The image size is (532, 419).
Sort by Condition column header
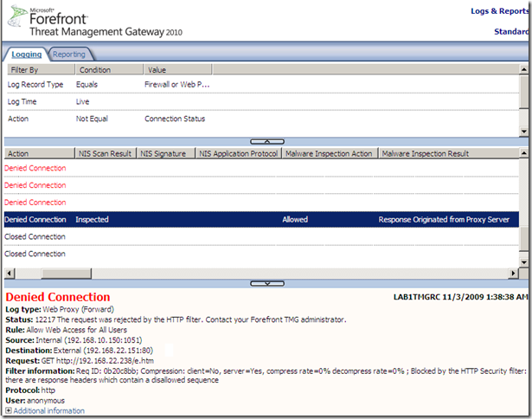109,69
